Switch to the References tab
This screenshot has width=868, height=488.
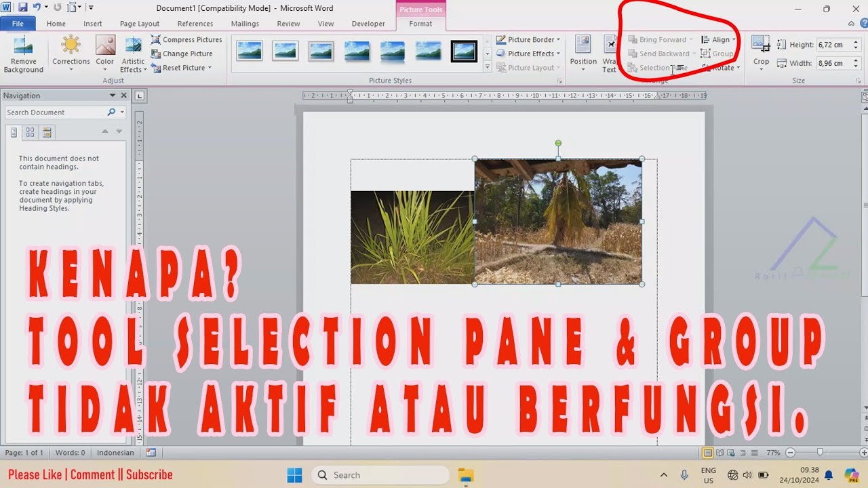point(195,24)
